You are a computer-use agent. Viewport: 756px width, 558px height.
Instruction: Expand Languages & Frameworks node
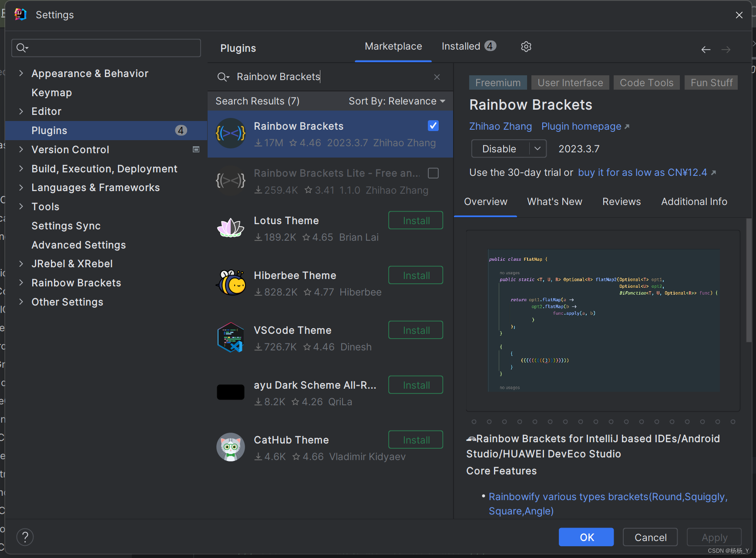21,188
